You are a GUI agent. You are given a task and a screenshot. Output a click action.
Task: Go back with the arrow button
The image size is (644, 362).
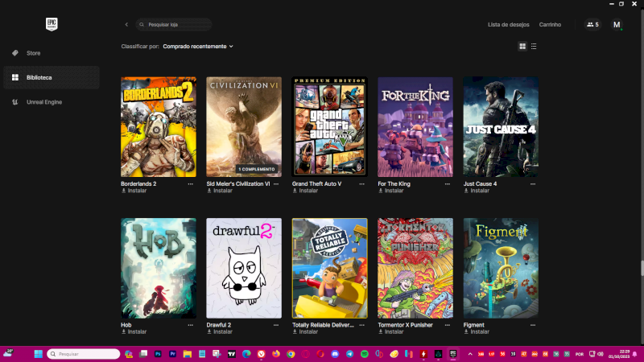coord(126,25)
